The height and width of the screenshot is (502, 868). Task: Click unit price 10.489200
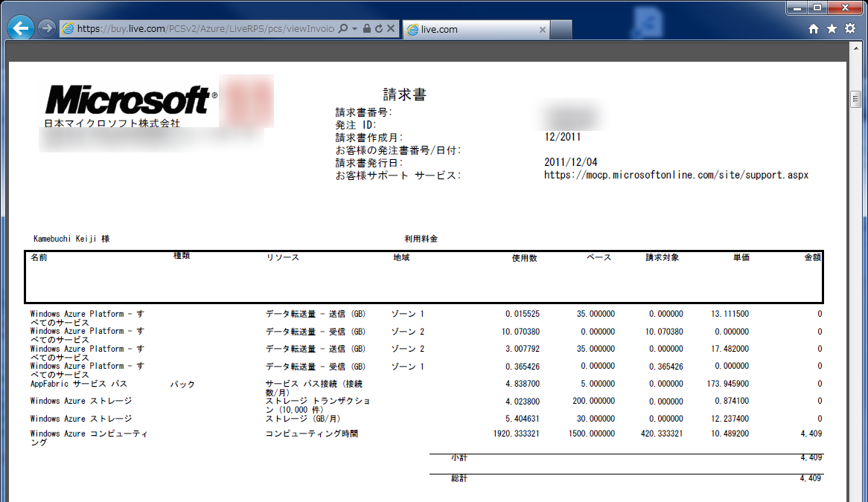(x=730, y=434)
